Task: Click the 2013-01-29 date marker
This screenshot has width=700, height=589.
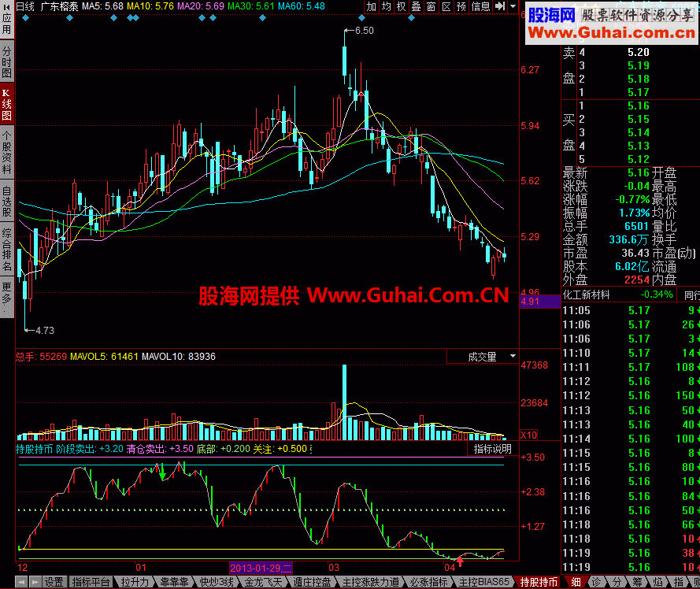Action: click(x=261, y=568)
